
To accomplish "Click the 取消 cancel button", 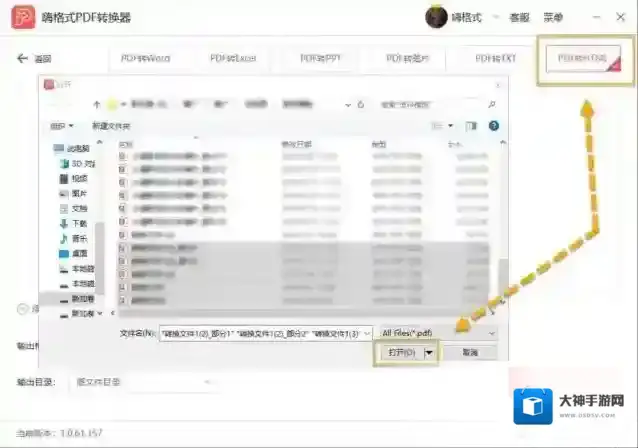I will (470, 352).
